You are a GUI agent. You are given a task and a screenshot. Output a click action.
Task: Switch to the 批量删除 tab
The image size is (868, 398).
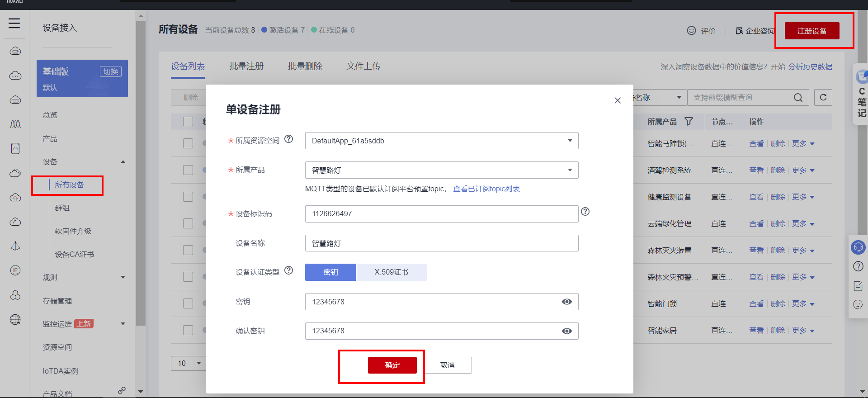(305, 66)
